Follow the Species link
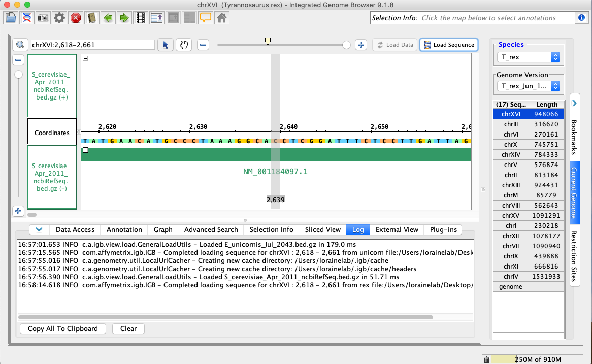 pos(511,44)
